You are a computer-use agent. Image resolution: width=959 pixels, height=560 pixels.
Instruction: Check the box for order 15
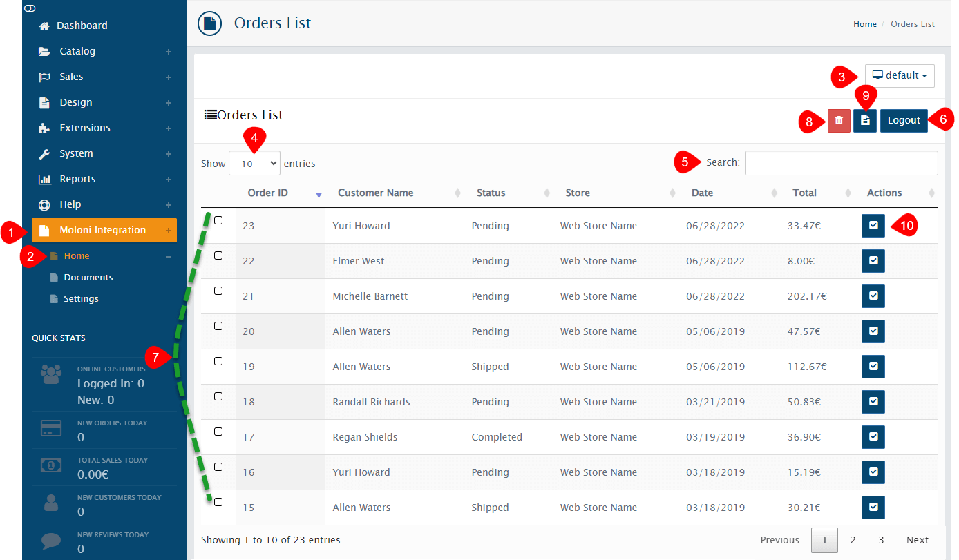[x=218, y=502]
